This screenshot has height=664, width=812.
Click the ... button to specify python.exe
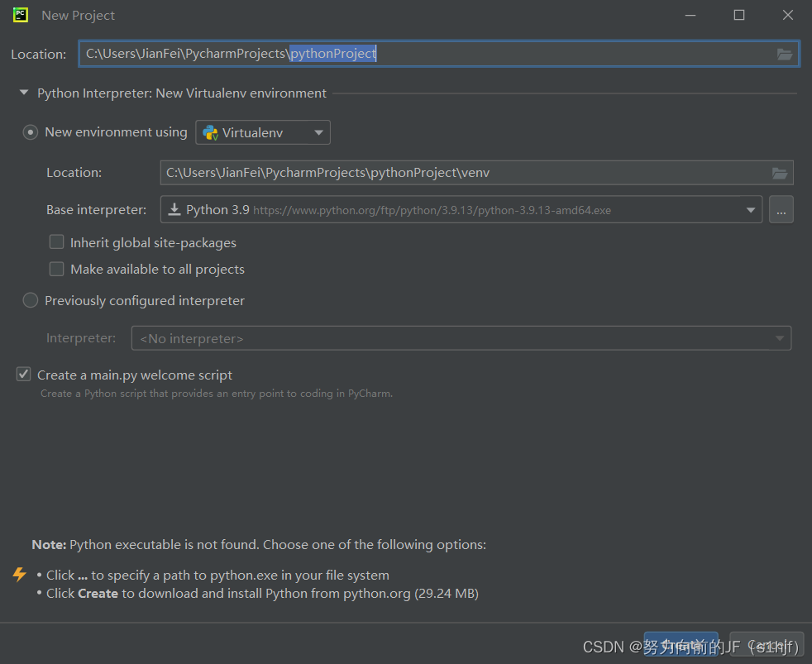point(781,209)
